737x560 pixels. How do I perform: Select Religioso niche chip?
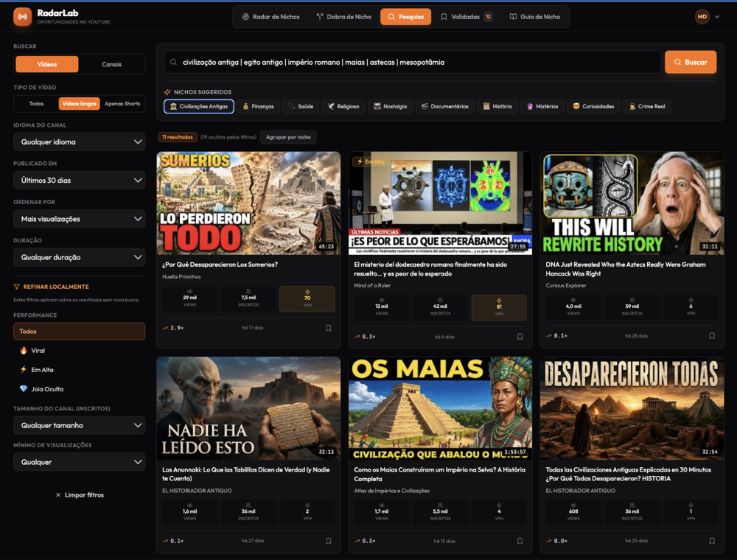click(343, 106)
